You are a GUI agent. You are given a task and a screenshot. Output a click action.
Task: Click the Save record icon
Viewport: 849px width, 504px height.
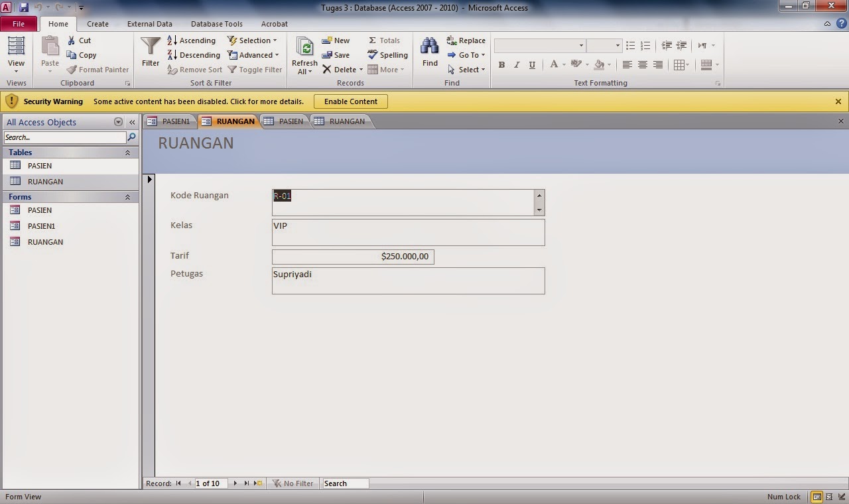tap(327, 55)
